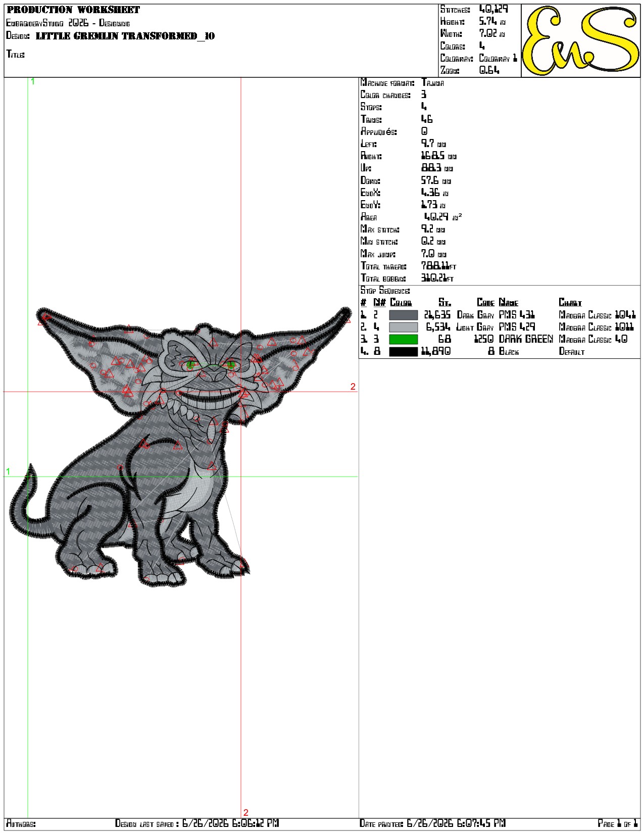
Task: Click 'EmbroideryStudio 2026 - Designing' text
Action: 68,23
